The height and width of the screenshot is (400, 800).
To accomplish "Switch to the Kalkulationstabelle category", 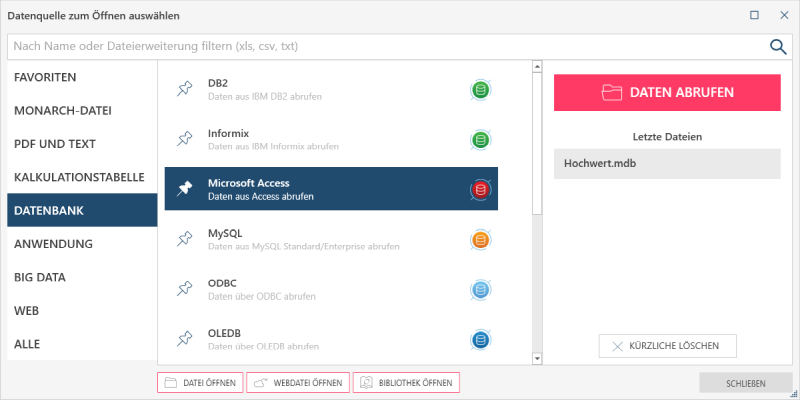I will tap(80, 177).
